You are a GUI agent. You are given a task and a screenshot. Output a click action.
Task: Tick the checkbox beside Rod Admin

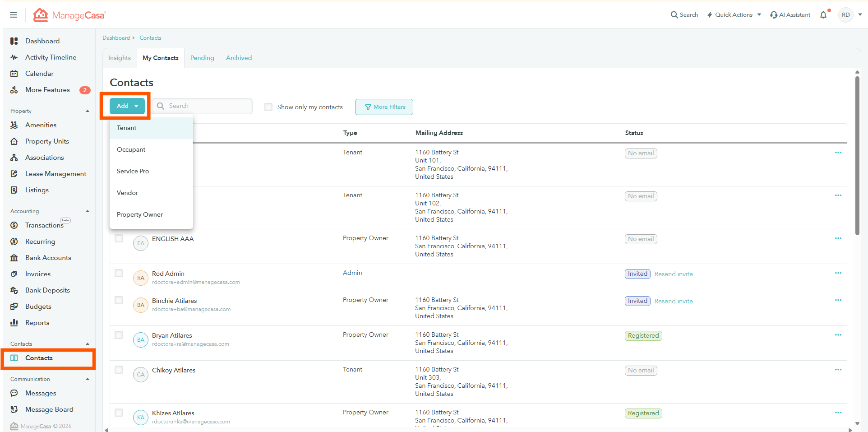pyautogui.click(x=119, y=273)
